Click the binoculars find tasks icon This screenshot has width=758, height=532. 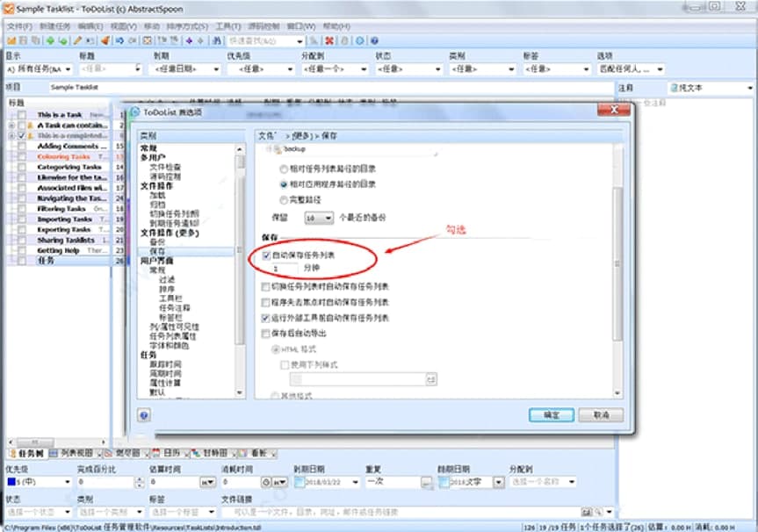tap(217, 40)
